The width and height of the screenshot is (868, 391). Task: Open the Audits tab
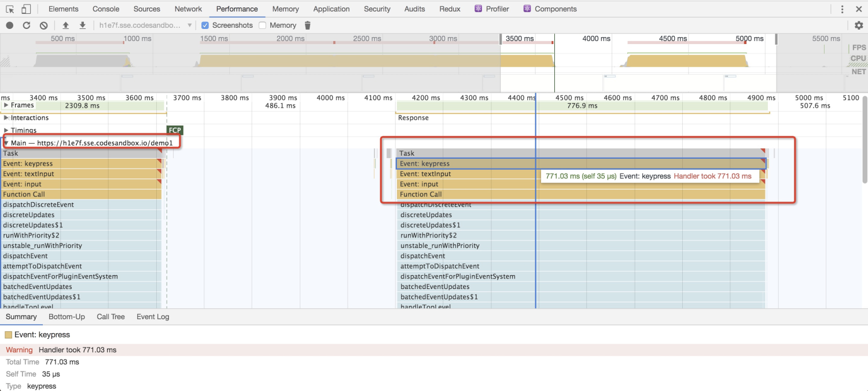point(415,9)
